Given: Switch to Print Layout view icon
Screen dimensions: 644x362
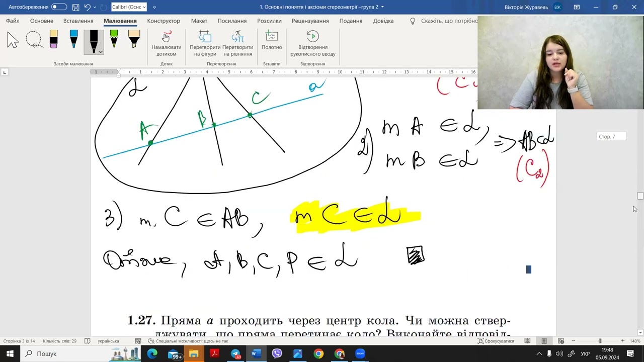Looking at the screenshot, I should click(x=544, y=341).
